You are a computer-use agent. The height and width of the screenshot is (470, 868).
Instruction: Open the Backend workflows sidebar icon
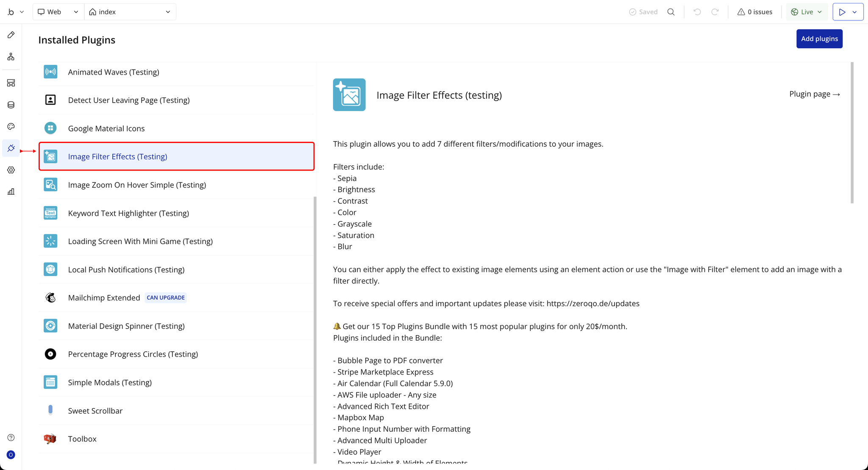11,83
